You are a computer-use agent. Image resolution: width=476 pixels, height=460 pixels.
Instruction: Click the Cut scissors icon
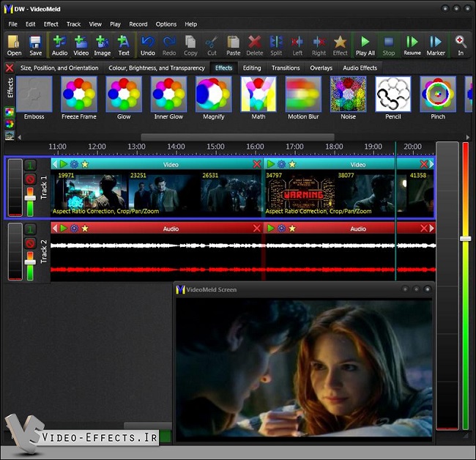tap(212, 45)
